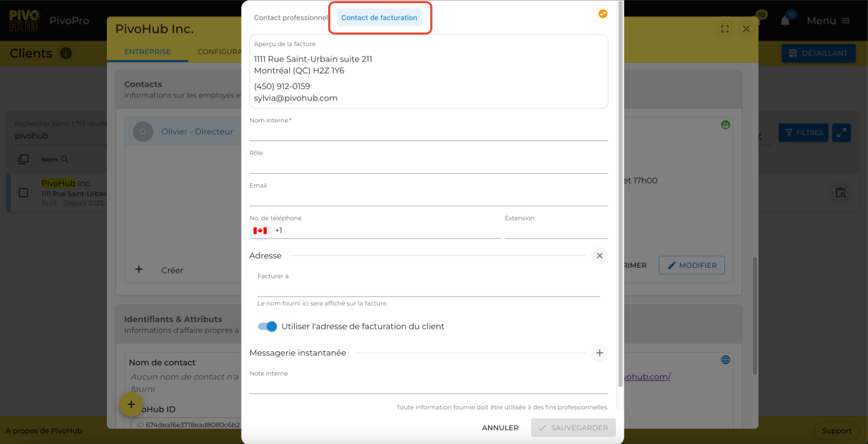Tick the PivoHub Inc. row checkbox
868x444 pixels.
pyautogui.click(x=23, y=193)
